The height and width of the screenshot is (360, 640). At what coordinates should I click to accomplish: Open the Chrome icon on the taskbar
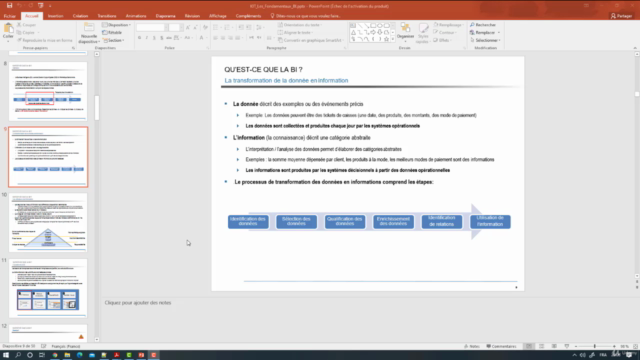(x=55, y=355)
